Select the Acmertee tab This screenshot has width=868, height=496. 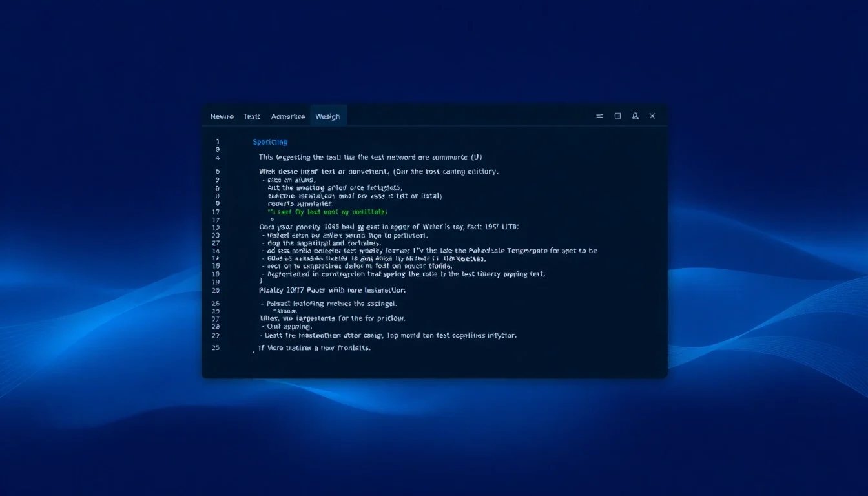288,116
